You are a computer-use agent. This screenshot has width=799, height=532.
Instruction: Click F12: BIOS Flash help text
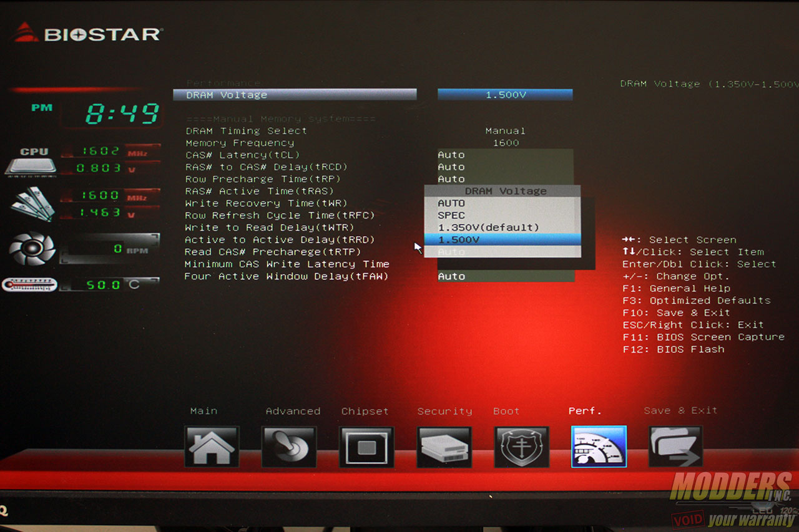point(674,349)
